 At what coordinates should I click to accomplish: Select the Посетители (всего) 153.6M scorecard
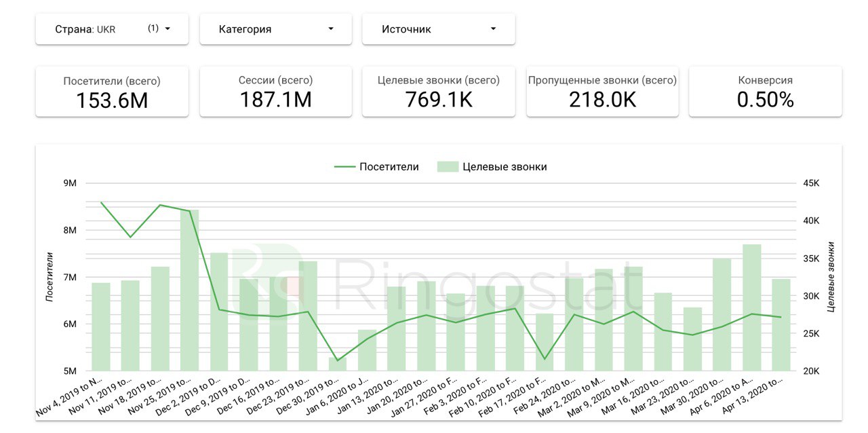click(x=112, y=92)
